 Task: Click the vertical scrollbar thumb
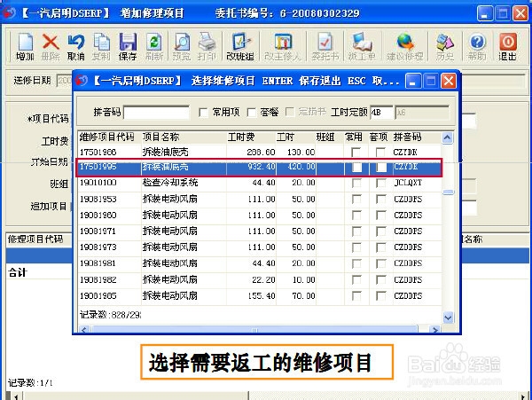pyautogui.click(x=448, y=192)
